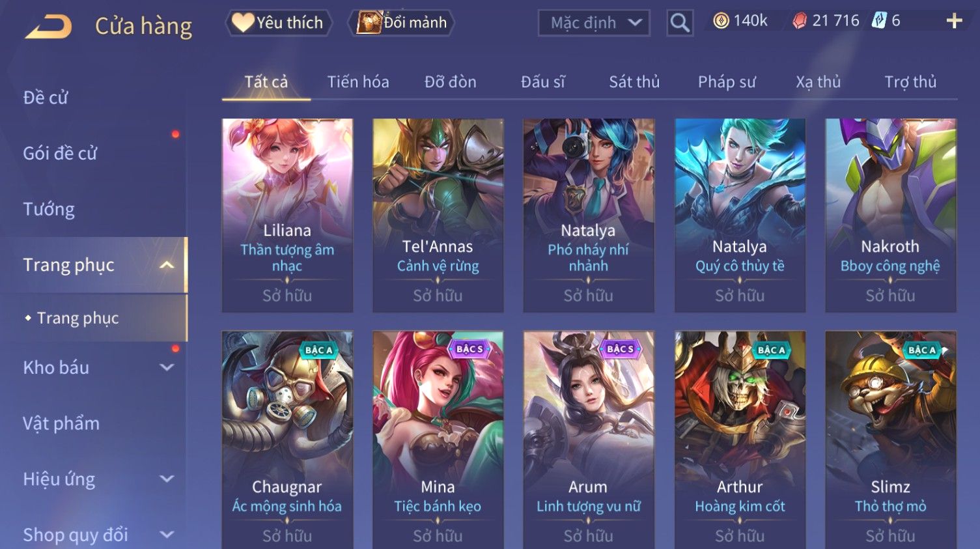Select Arthur Hoàng kim cốt skin card

740,440
